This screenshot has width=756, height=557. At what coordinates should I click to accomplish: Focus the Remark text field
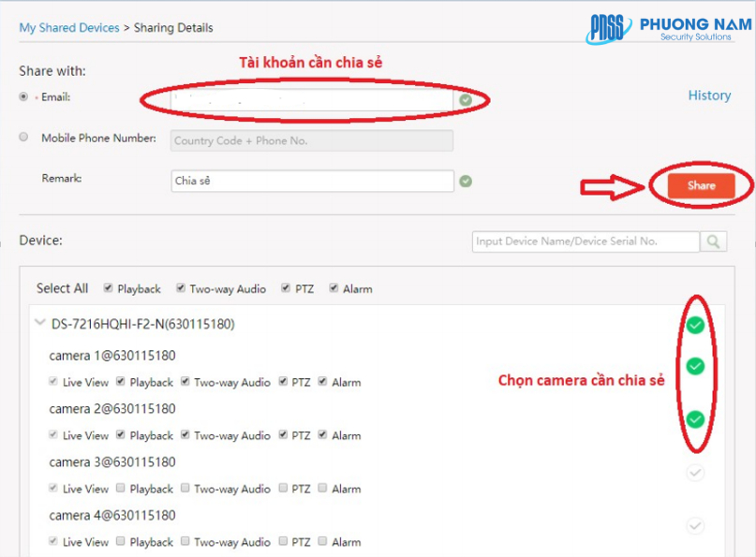click(x=312, y=181)
